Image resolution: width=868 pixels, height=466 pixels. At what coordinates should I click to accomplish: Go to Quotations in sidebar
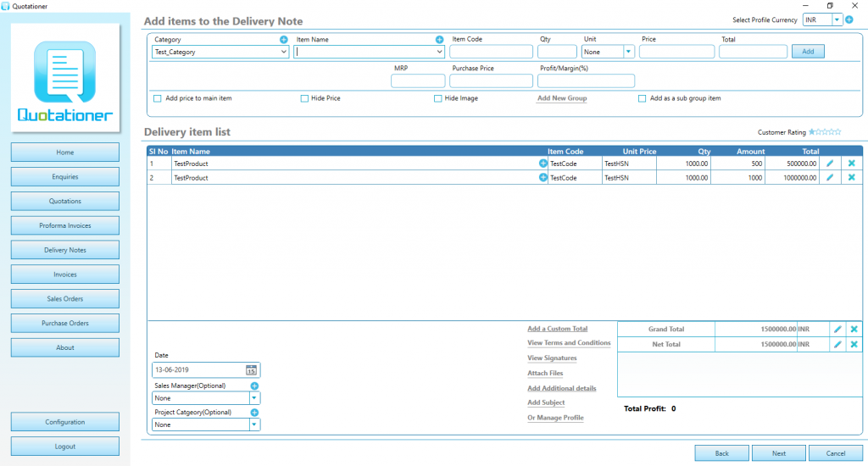[64, 202]
